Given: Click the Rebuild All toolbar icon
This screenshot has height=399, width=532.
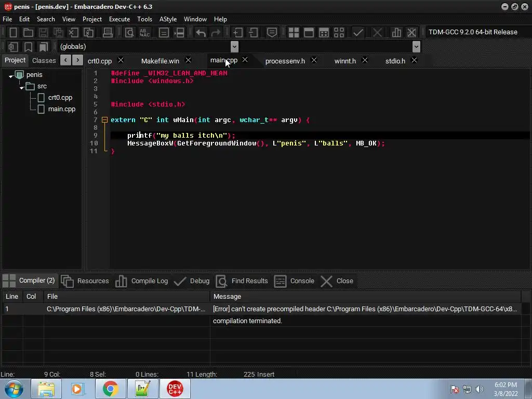Looking at the screenshot, I should [x=339, y=33].
